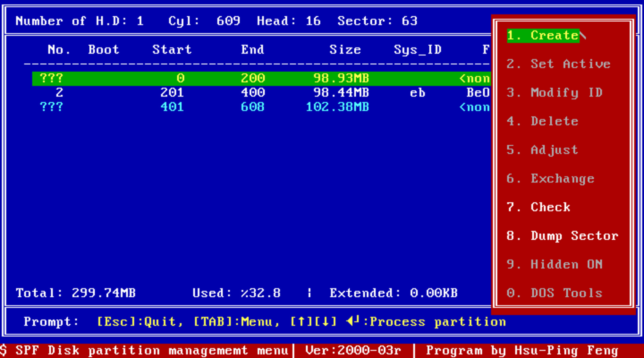Select Dump Sector menu entry

(x=563, y=236)
